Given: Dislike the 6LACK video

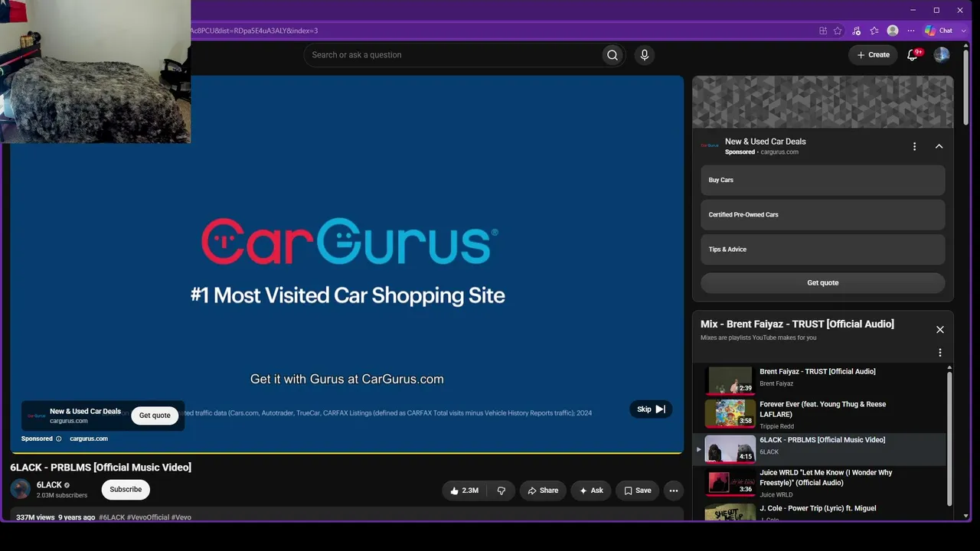Looking at the screenshot, I should (501, 491).
